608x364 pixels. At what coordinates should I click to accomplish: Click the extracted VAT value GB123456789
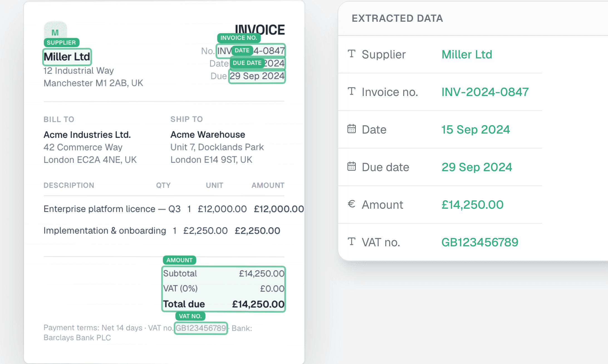pyautogui.click(x=480, y=242)
